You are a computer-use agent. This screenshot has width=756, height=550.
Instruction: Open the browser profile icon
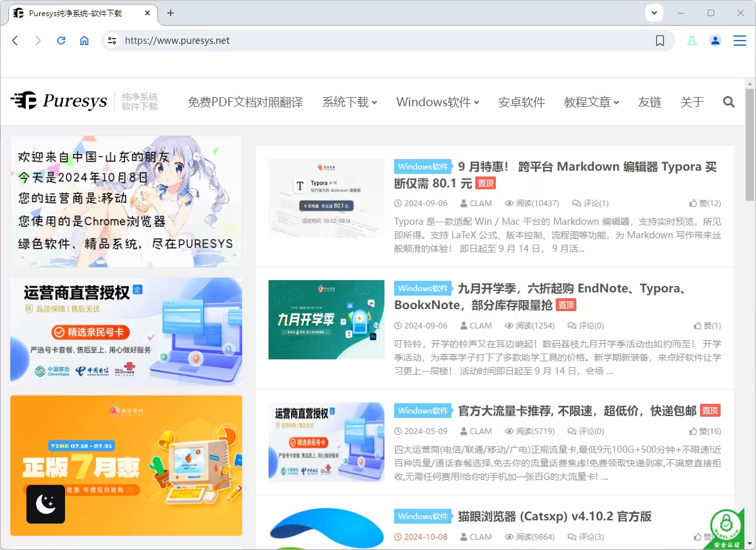coord(715,40)
